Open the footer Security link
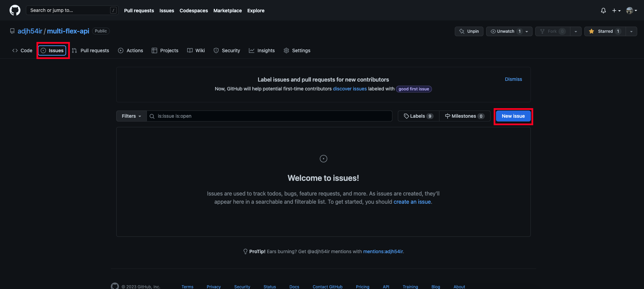The height and width of the screenshot is (289, 644). tap(242, 287)
